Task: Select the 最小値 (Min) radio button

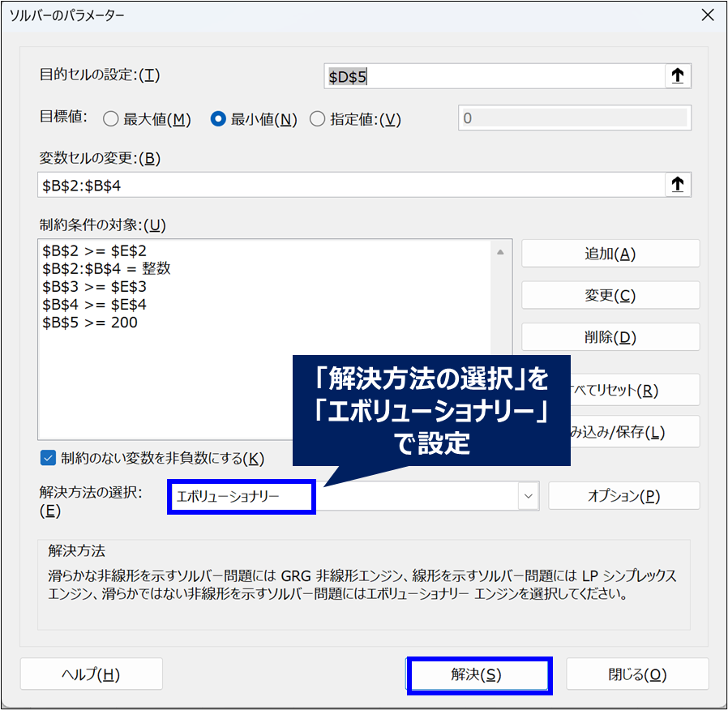Action: click(217, 119)
